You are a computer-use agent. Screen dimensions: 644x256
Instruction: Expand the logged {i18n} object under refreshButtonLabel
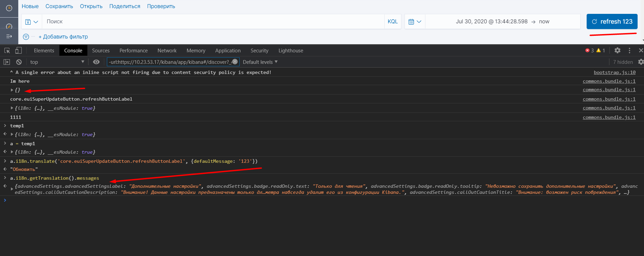coord(12,108)
